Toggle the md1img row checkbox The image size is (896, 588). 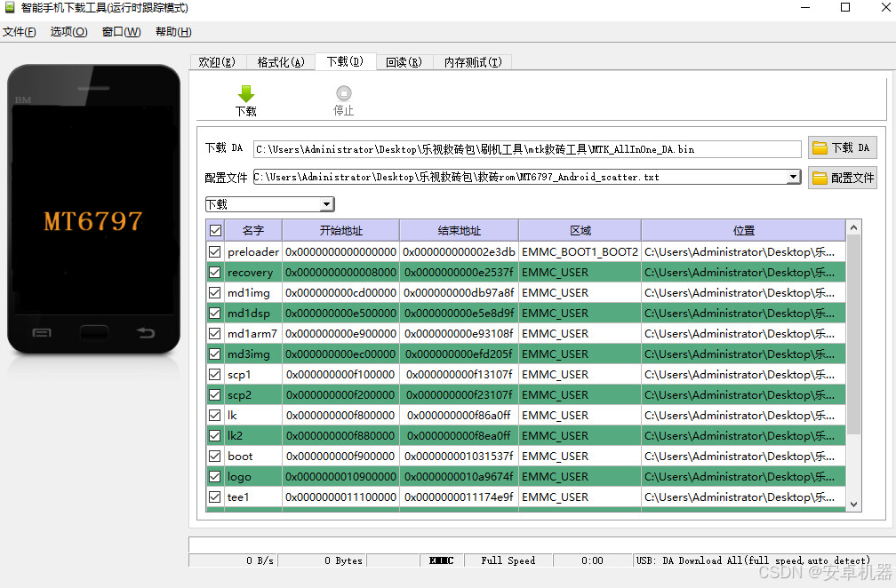click(x=215, y=293)
